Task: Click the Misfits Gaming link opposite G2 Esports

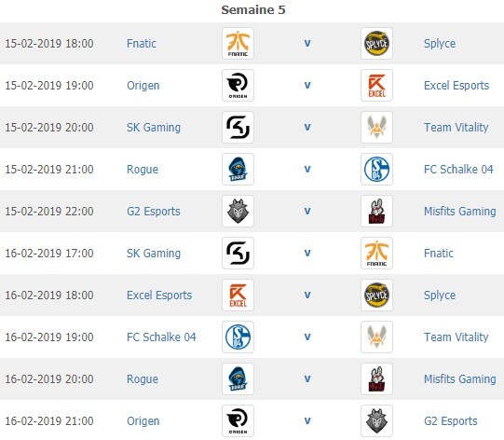Action: click(x=460, y=212)
